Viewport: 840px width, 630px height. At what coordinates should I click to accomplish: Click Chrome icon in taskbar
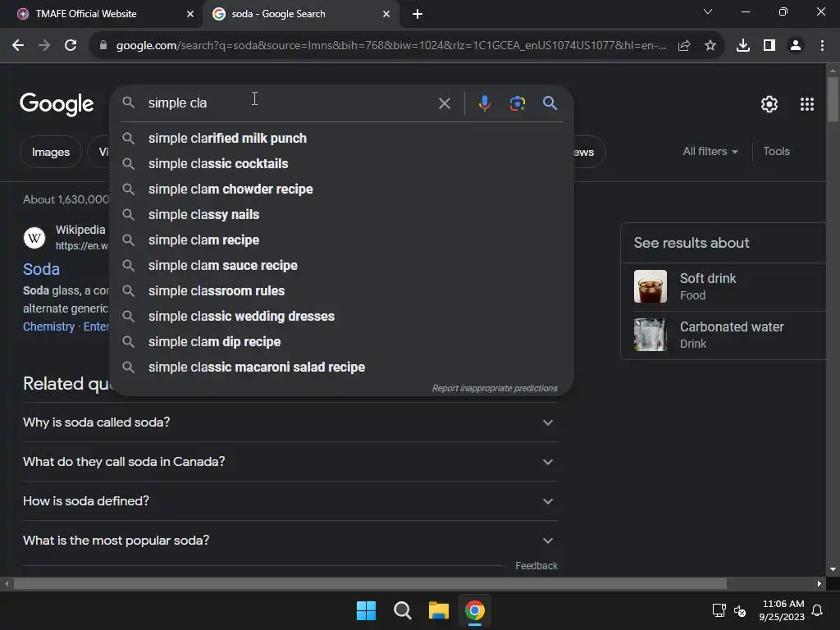pos(475,610)
